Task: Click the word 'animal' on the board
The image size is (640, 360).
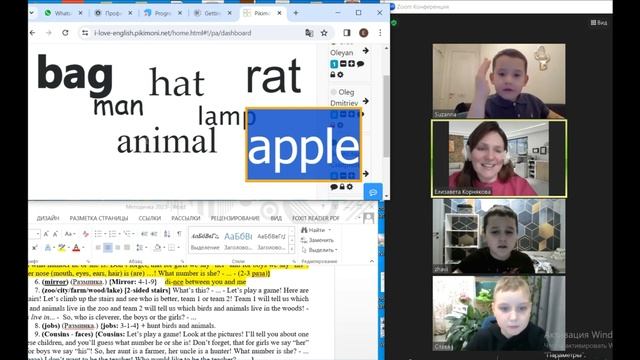Action: click(x=167, y=140)
